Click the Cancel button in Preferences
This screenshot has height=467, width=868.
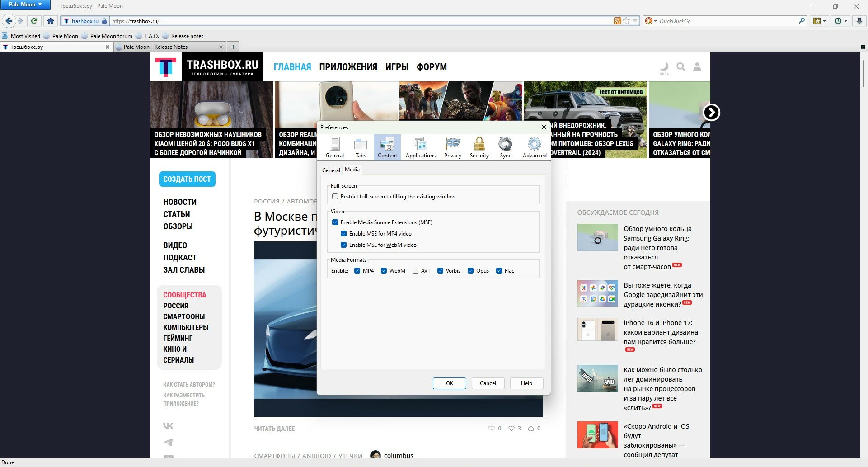(x=488, y=383)
